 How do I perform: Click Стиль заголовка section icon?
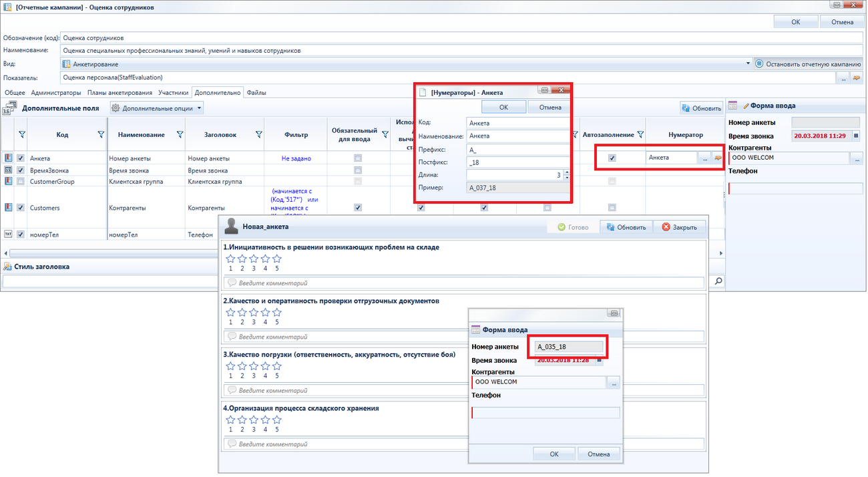click(8, 267)
